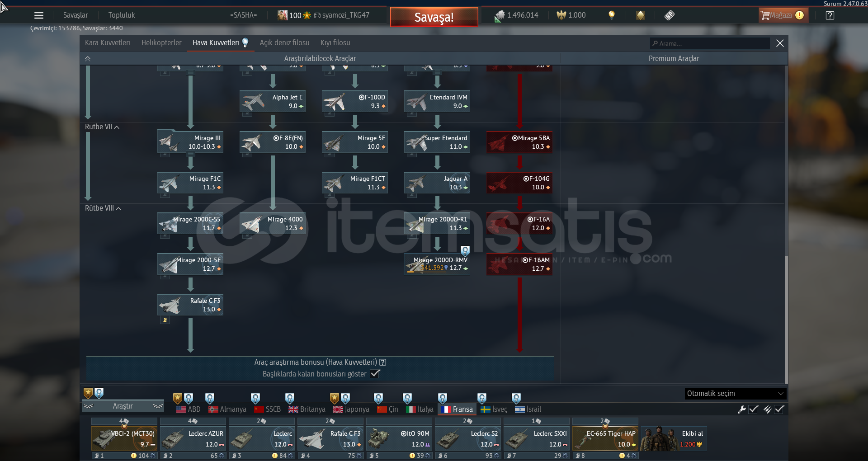Screen dimensions: 868x461
Task: Click the Silver Lions balance 1.496.014
Action: [x=516, y=15]
